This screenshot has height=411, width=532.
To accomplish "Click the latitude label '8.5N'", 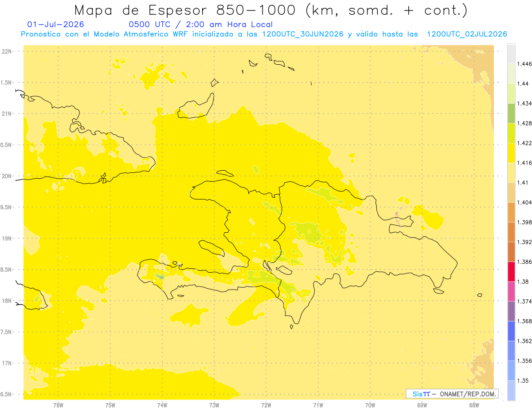I will pos(6,270).
